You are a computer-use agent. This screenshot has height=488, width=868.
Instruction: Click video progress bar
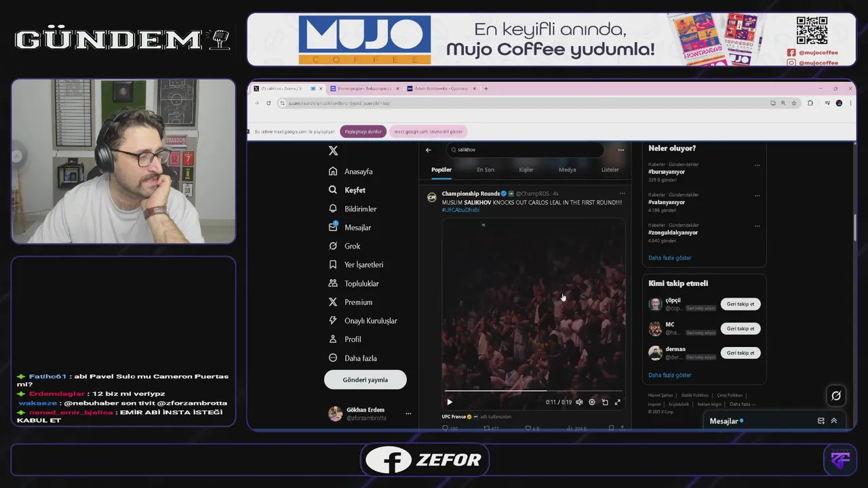click(x=534, y=391)
